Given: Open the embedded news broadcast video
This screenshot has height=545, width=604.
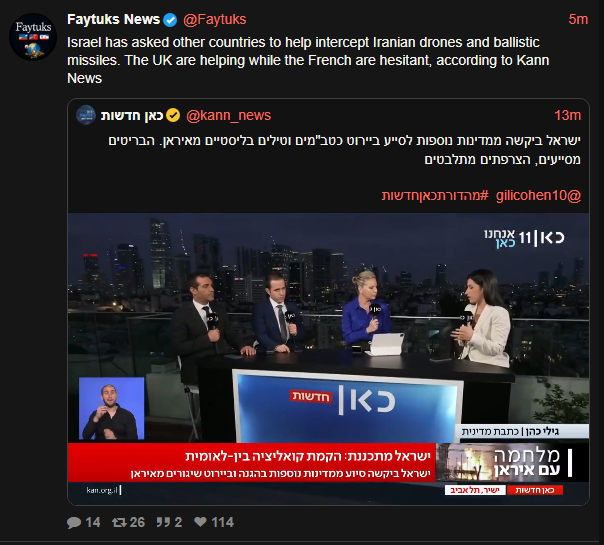Looking at the screenshot, I should coord(328,359).
